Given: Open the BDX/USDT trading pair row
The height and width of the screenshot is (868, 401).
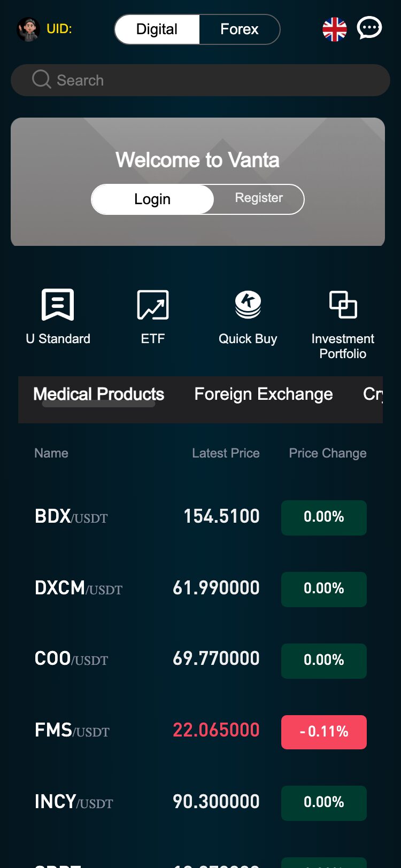Looking at the screenshot, I should click(x=71, y=517).
